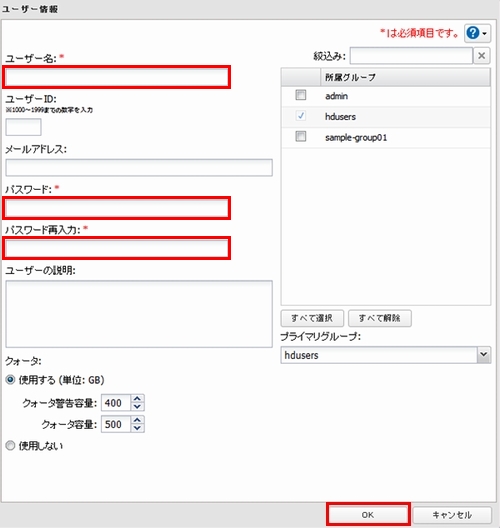This screenshot has width=500, height=528.
Task: Open the primary group hdusers dropdown
Action: (386, 355)
